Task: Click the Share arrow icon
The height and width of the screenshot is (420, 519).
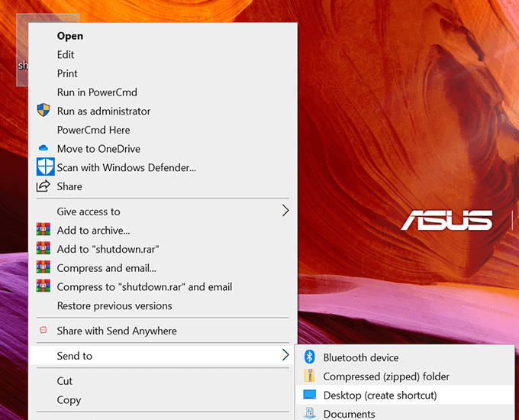Action: pos(44,186)
